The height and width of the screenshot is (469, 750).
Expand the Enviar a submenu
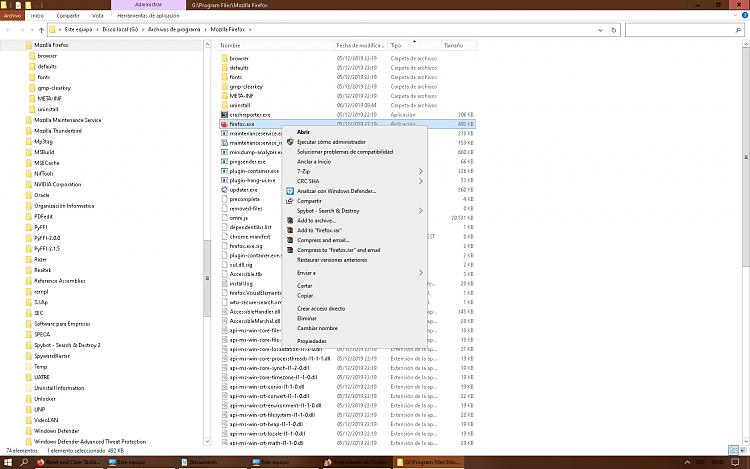(x=420, y=273)
